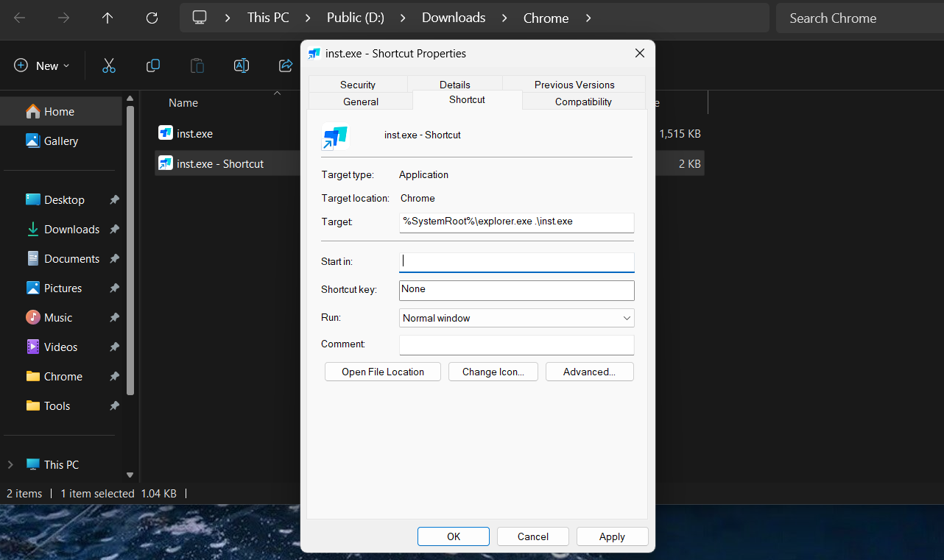Image resolution: width=944 pixels, height=560 pixels.
Task: Go up one folder with Up arrow
Action: click(x=108, y=18)
